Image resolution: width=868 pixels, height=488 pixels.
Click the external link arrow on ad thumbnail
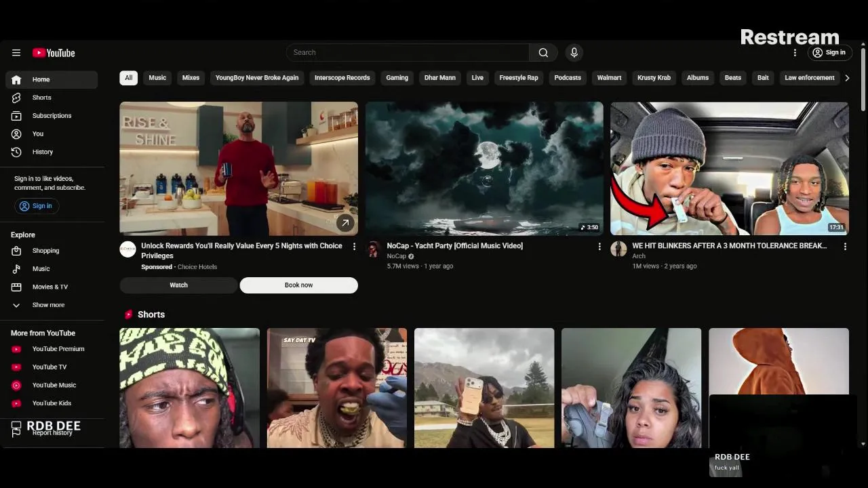[x=345, y=222]
